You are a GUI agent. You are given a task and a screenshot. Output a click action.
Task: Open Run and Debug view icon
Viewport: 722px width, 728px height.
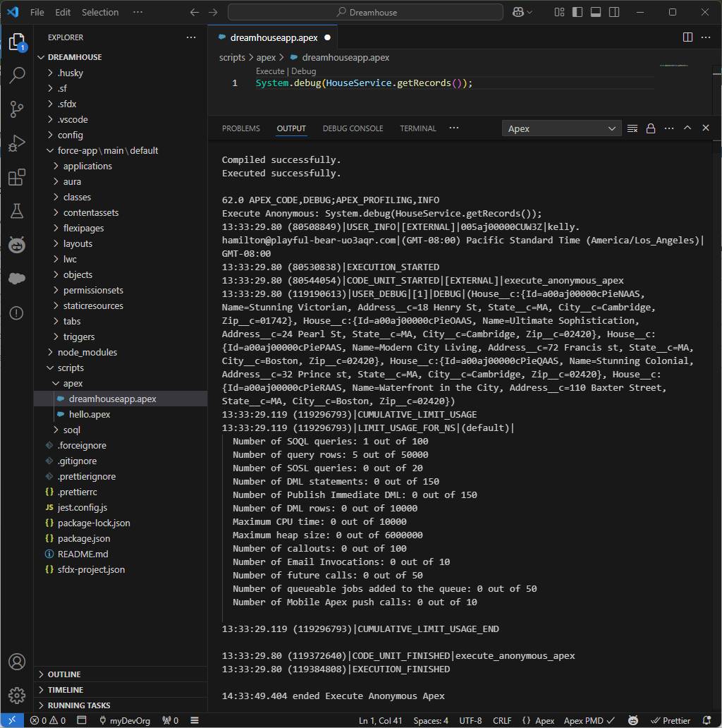(17, 143)
